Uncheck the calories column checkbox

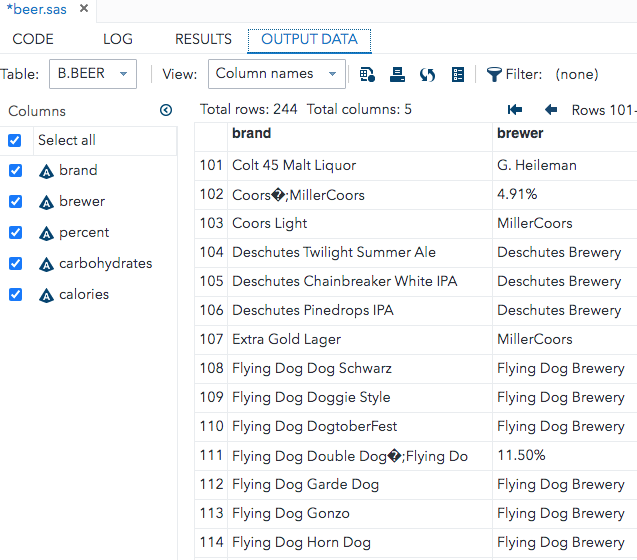pyautogui.click(x=15, y=295)
